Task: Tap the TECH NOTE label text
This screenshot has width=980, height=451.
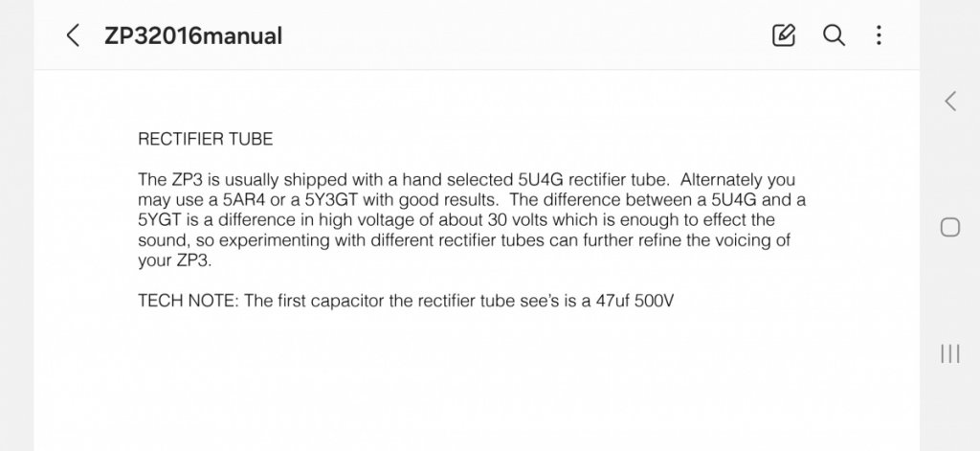Action: click(x=188, y=301)
